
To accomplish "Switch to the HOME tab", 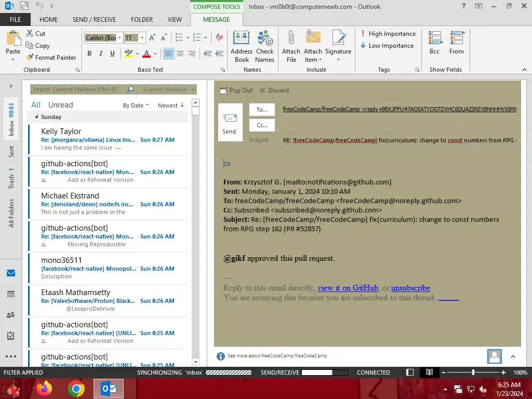I will click(48, 20).
